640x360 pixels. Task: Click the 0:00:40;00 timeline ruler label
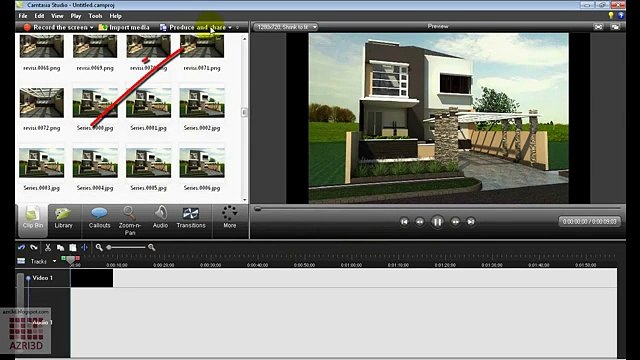point(258,265)
